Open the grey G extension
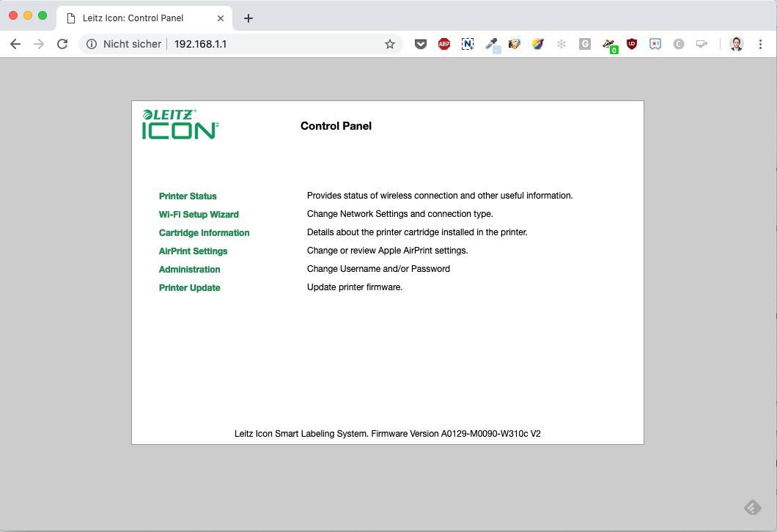The image size is (777, 532). click(585, 44)
